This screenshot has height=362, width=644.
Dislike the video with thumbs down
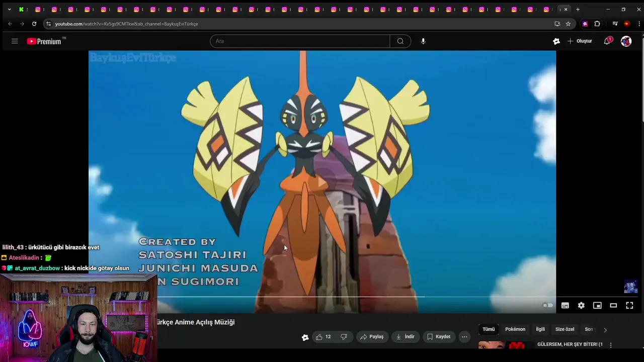click(344, 337)
